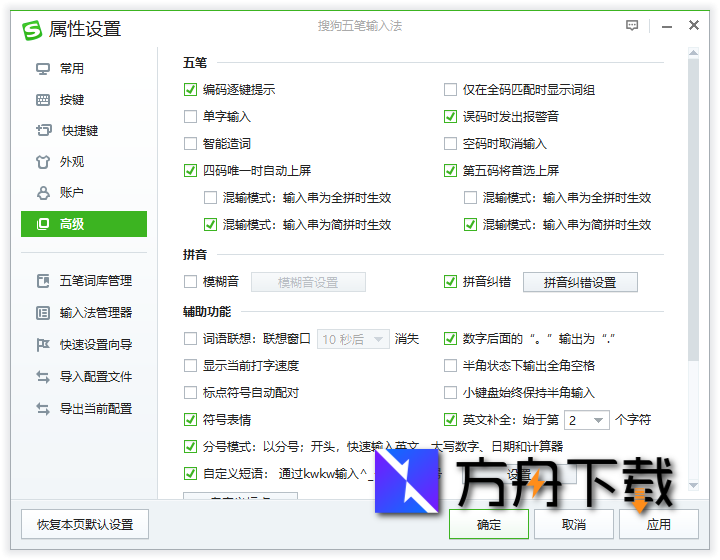This screenshot has width=720, height=560.
Task: Click the arrows icon beside 导出当前配置
Action: coord(43,409)
